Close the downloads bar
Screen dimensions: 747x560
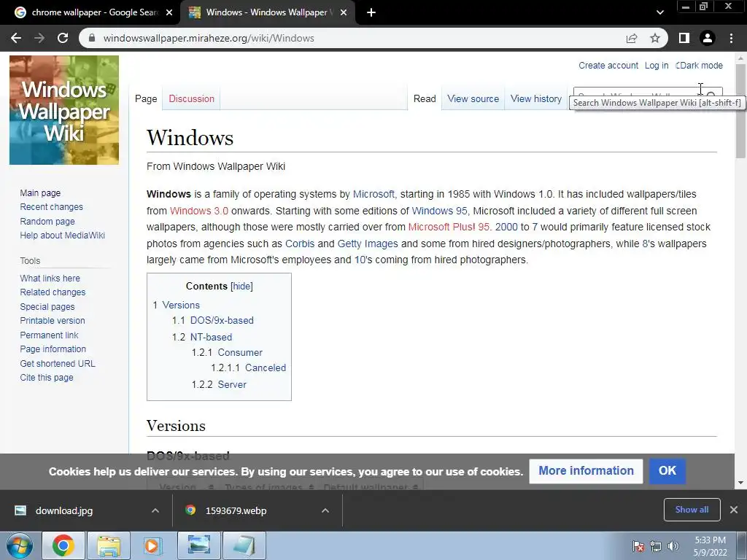click(x=734, y=510)
